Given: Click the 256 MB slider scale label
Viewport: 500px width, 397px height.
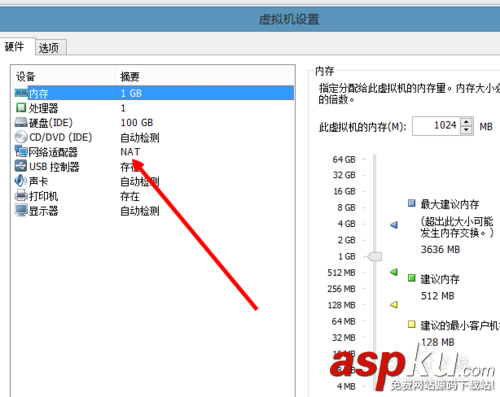Looking at the screenshot, I should [x=341, y=288].
